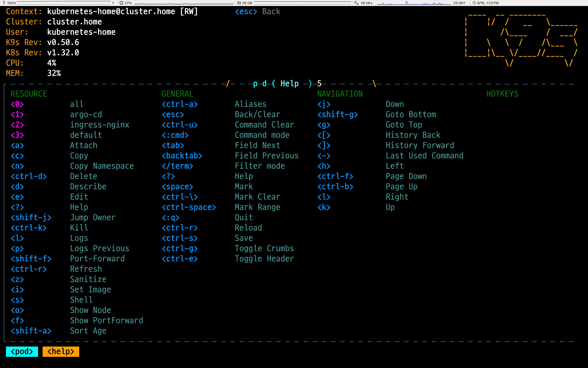Click the network traffic icon
This screenshot has height=368, width=588.
coord(356,3)
